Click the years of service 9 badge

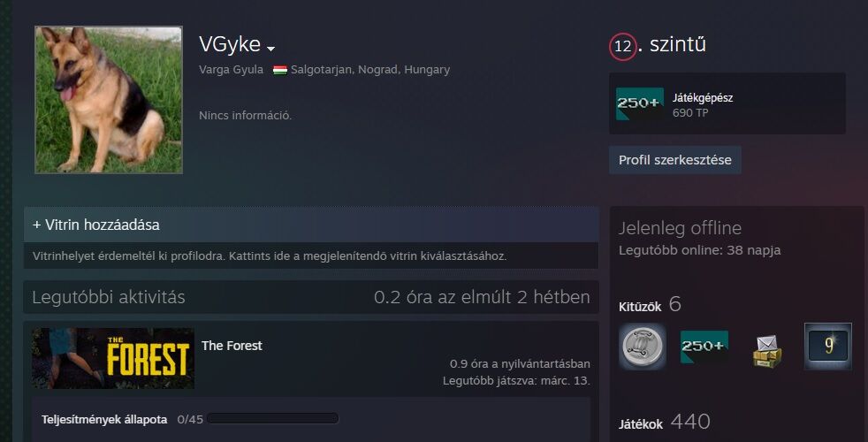(828, 347)
